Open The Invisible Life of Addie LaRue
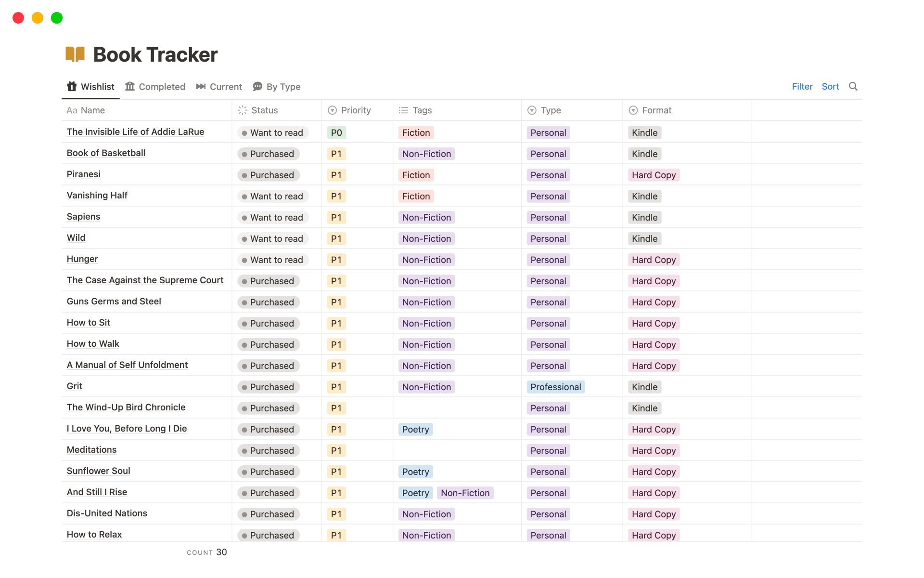Screen dimensions: 924x578 pyautogui.click(x=135, y=131)
